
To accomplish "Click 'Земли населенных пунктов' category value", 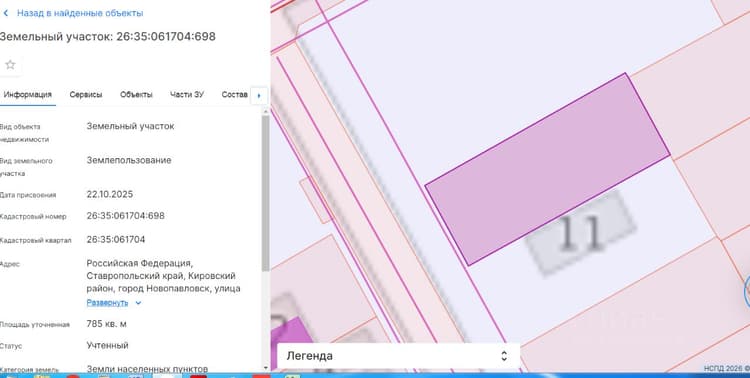I will point(147,369).
